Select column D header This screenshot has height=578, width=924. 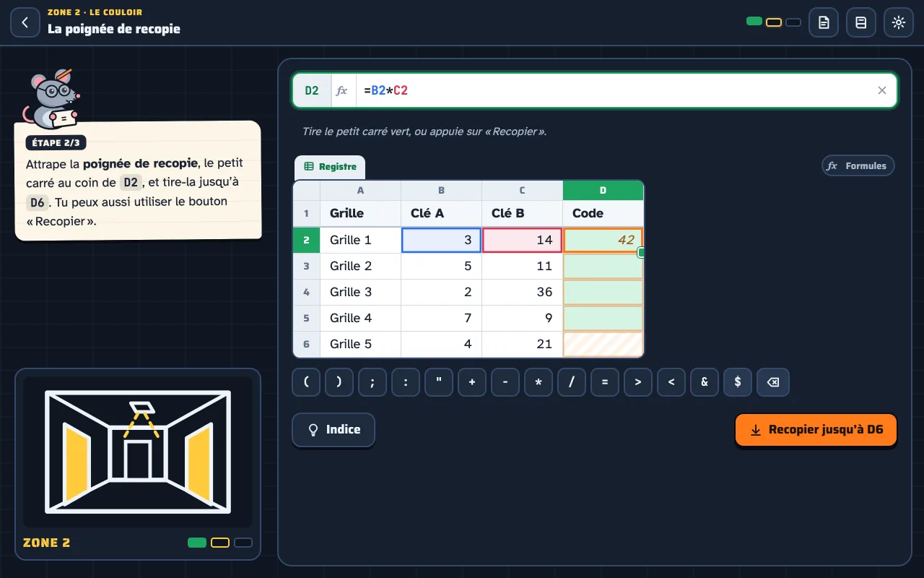(603, 191)
